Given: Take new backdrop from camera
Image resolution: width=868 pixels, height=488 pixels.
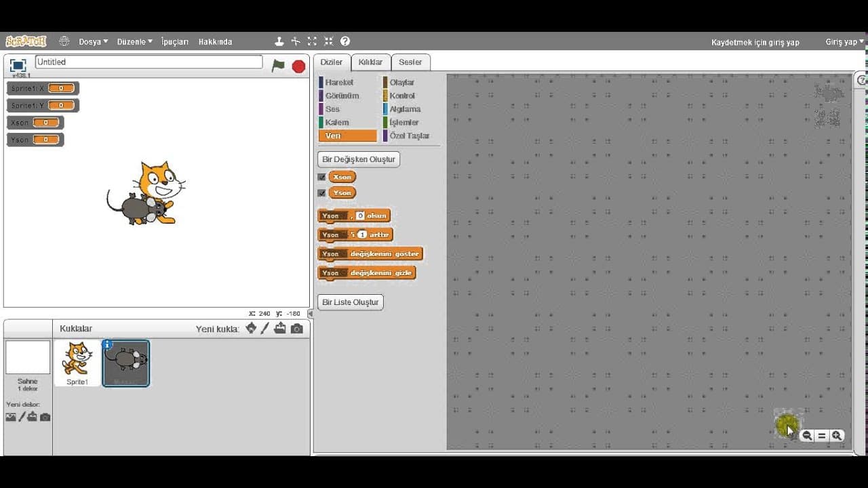Looking at the screenshot, I should point(45,417).
